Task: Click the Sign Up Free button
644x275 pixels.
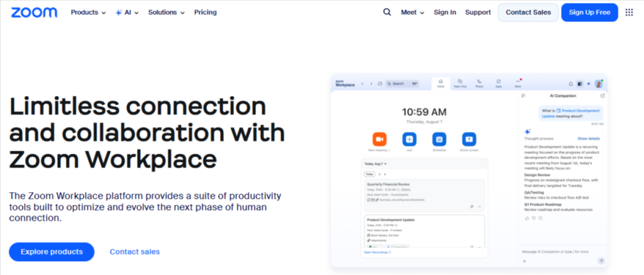Action: pos(589,13)
